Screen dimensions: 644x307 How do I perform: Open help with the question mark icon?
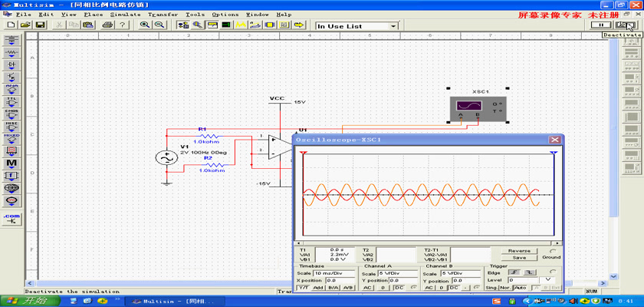tap(122, 25)
